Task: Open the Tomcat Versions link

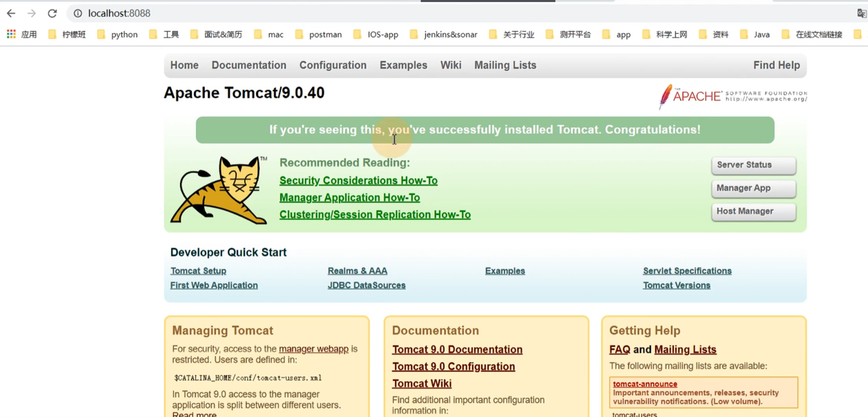Action: click(x=677, y=285)
